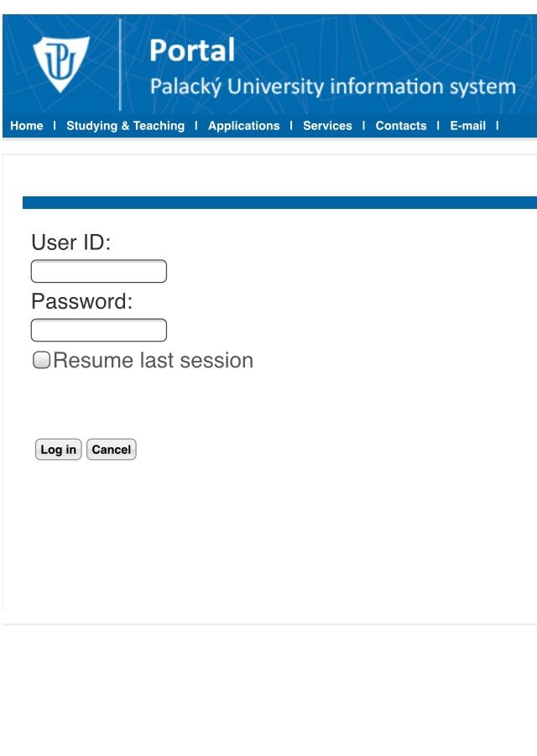This screenshot has height=756, width=537.
Task: Enable the Resume last session checkbox
Action: (x=41, y=360)
